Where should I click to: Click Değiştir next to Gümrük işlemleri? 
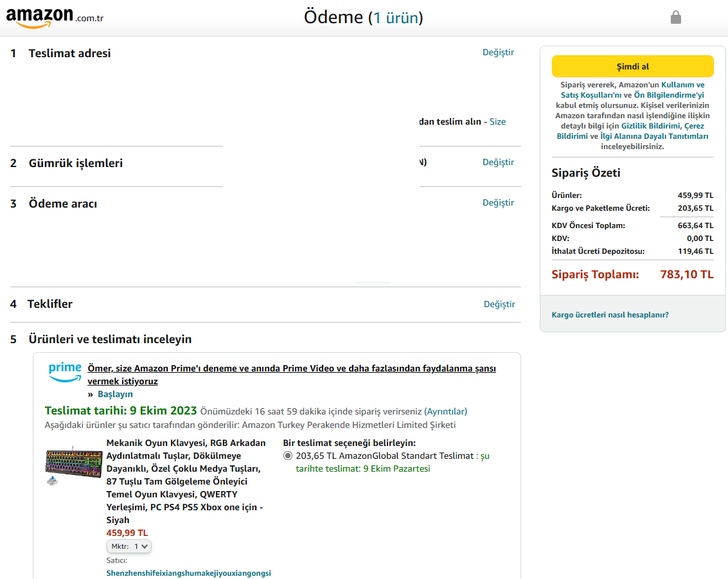click(x=498, y=162)
